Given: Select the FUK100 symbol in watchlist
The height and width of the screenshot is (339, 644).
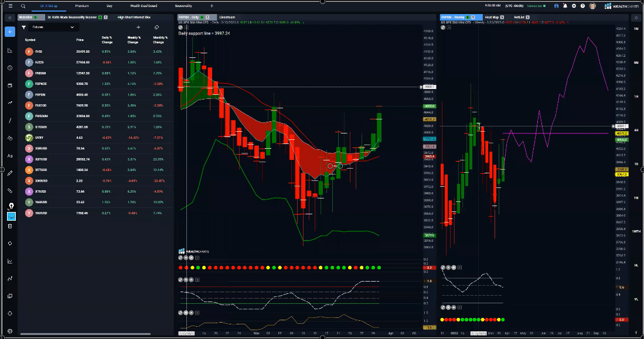Looking at the screenshot, I should point(40,105).
